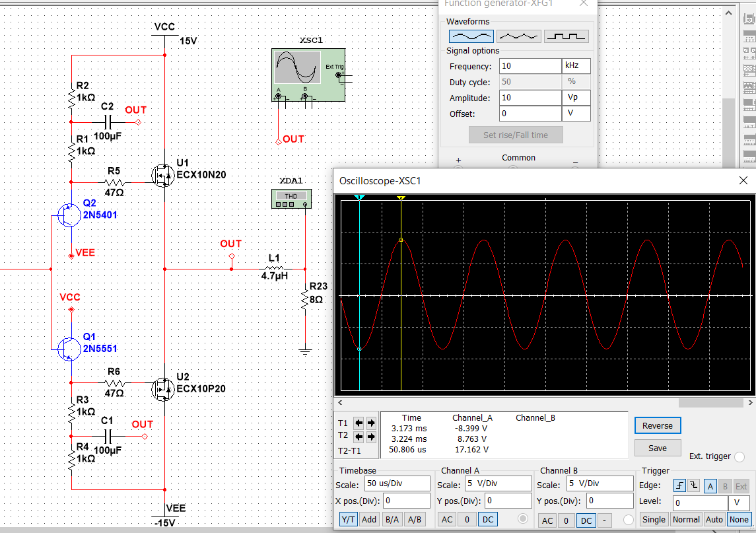The width and height of the screenshot is (756, 533).
Task: Select the XSC1 oscilloscope instrument on schematic
Action: (308, 75)
